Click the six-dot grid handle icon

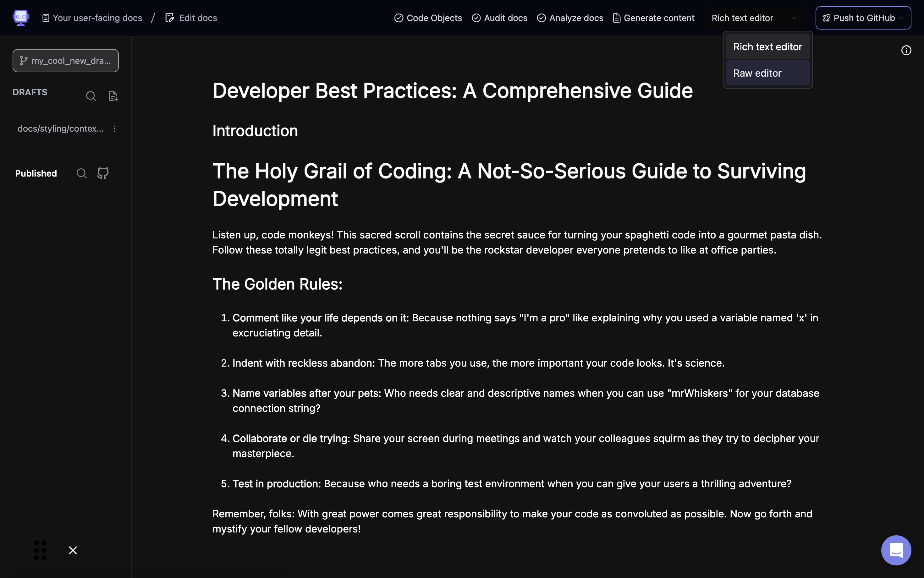[40, 550]
